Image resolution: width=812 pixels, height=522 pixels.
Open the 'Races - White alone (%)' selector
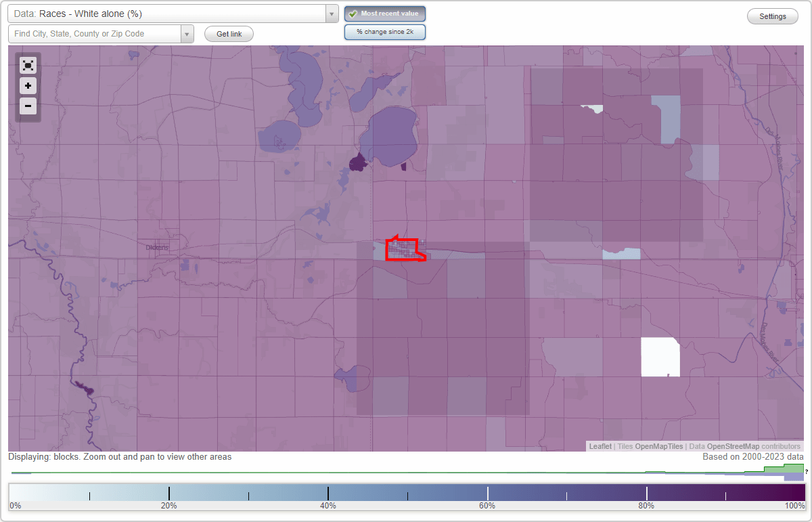169,13
